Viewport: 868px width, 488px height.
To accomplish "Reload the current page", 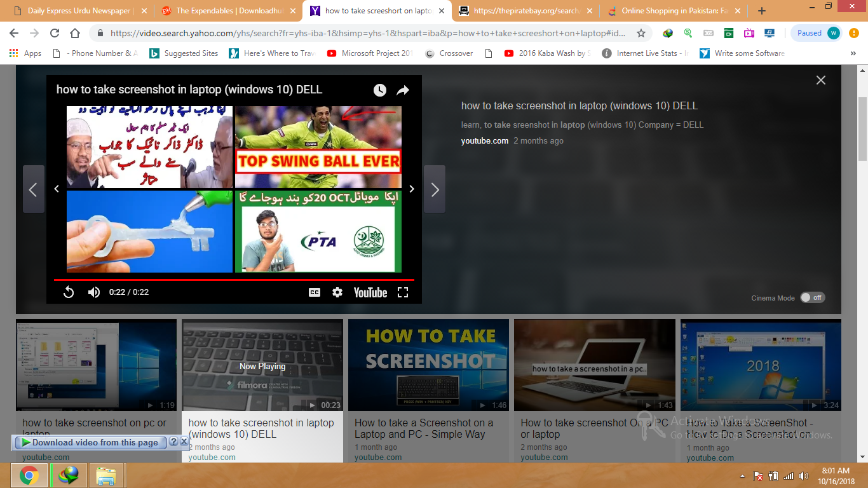I will [55, 33].
